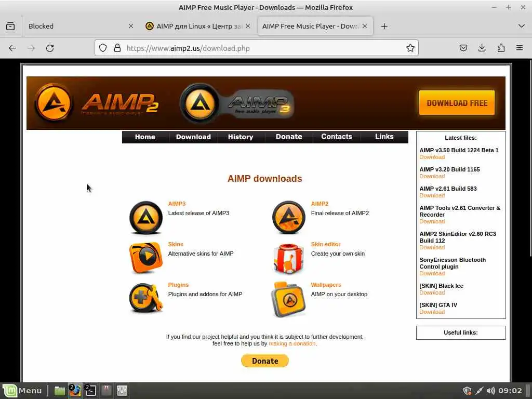Download AIMP2 SkinEditor v2.60 RC3
The image size is (532, 399).
point(432,247)
